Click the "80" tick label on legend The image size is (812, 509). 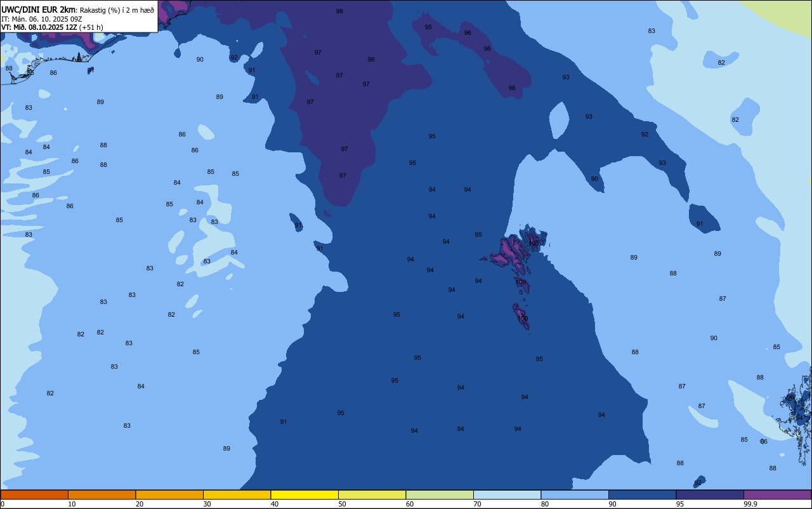click(544, 504)
